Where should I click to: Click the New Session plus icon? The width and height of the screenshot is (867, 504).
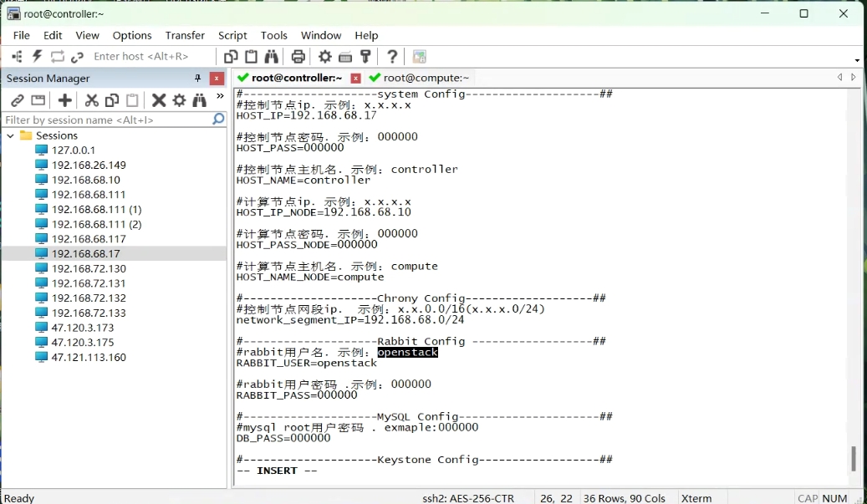[x=64, y=100]
